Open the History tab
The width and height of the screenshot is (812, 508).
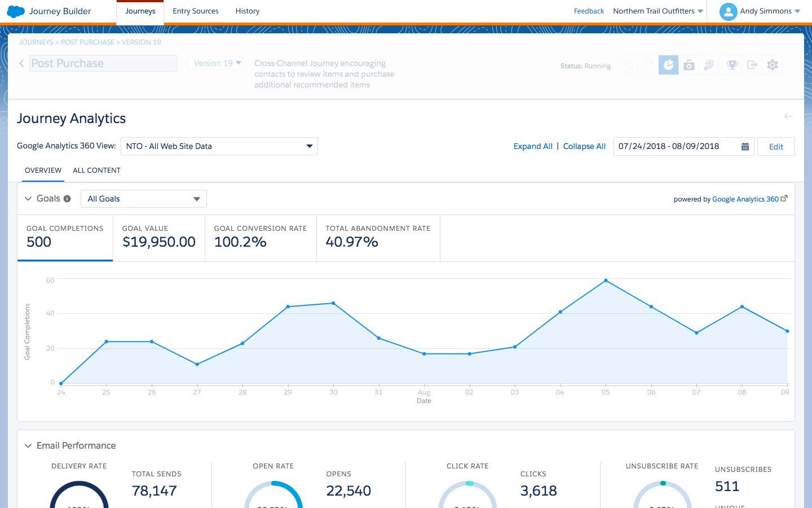click(x=248, y=11)
